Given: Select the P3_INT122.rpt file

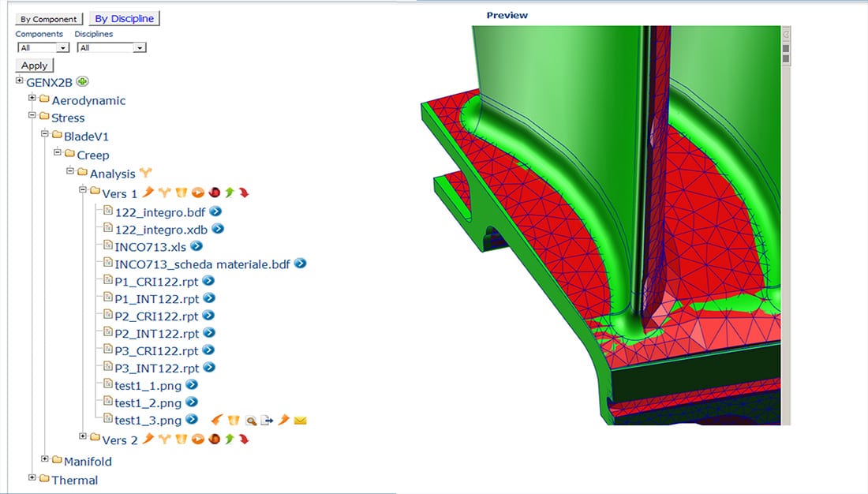Looking at the screenshot, I should [x=157, y=369].
